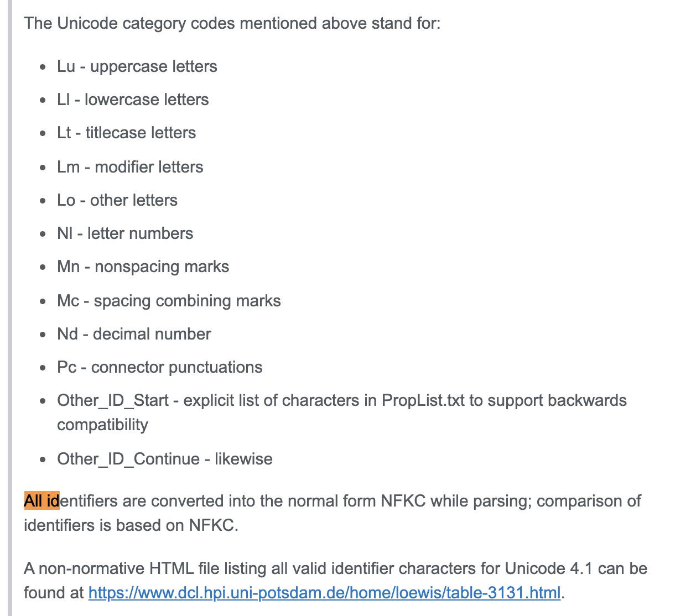The height and width of the screenshot is (616, 696).
Task: Click the "Nl - letter numbers" list item
Action: [125, 233]
